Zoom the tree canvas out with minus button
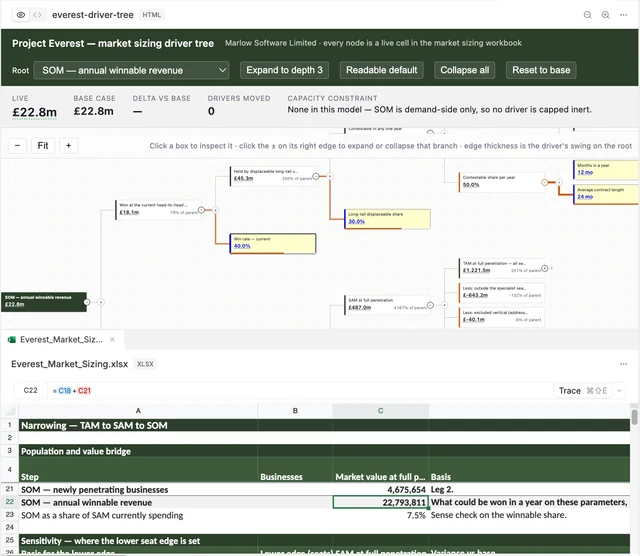Image resolution: width=640 pixels, height=556 pixels. [x=17, y=146]
